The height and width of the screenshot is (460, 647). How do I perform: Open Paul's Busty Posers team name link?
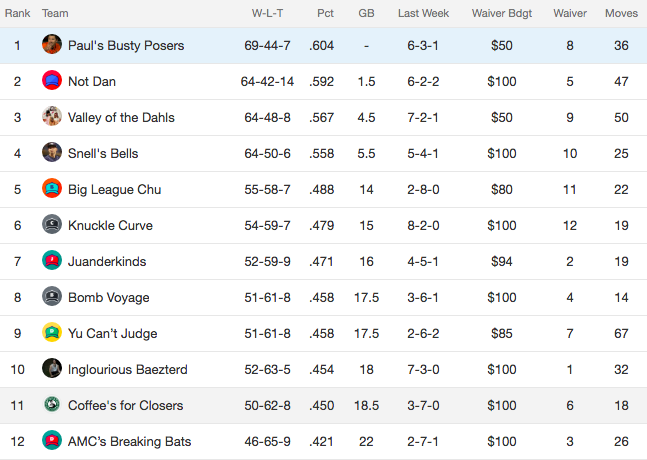[126, 45]
